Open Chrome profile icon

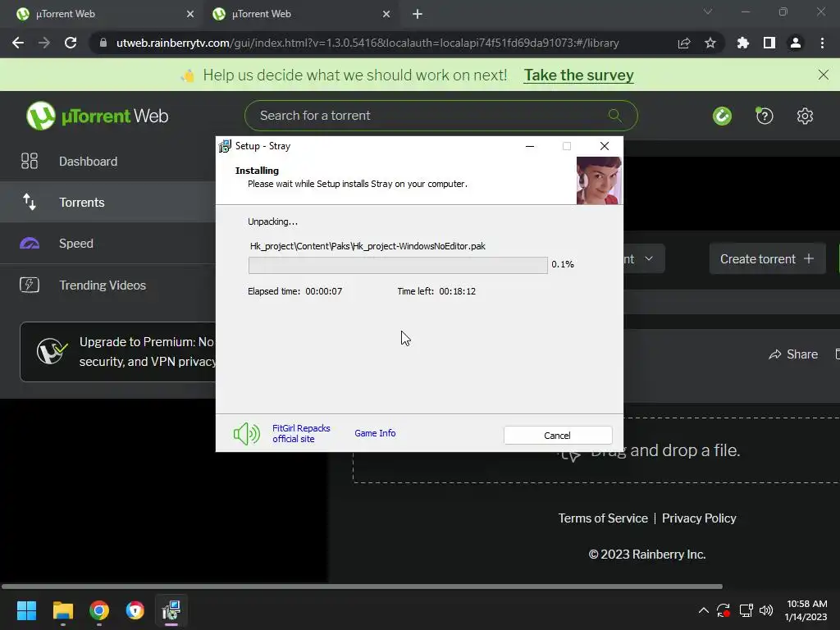tap(796, 43)
